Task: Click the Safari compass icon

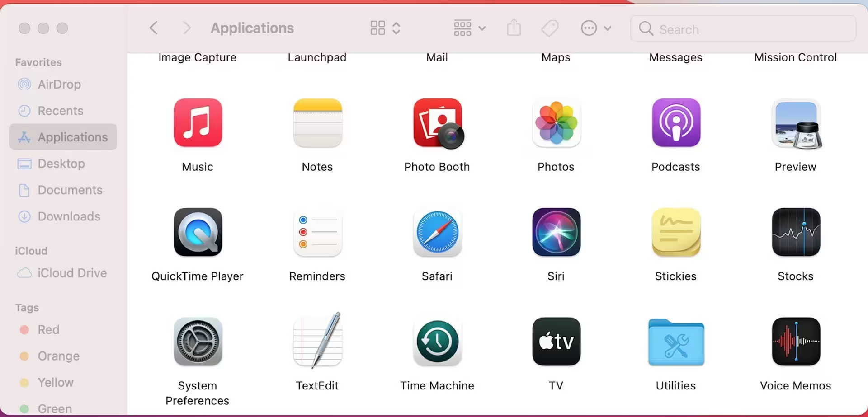Action: (437, 232)
